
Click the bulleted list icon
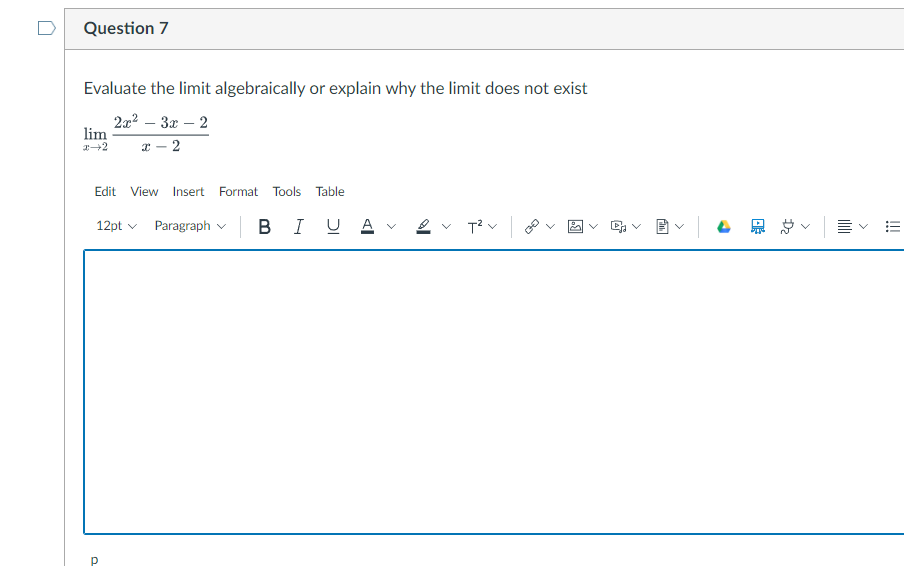click(x=892, y=227)
